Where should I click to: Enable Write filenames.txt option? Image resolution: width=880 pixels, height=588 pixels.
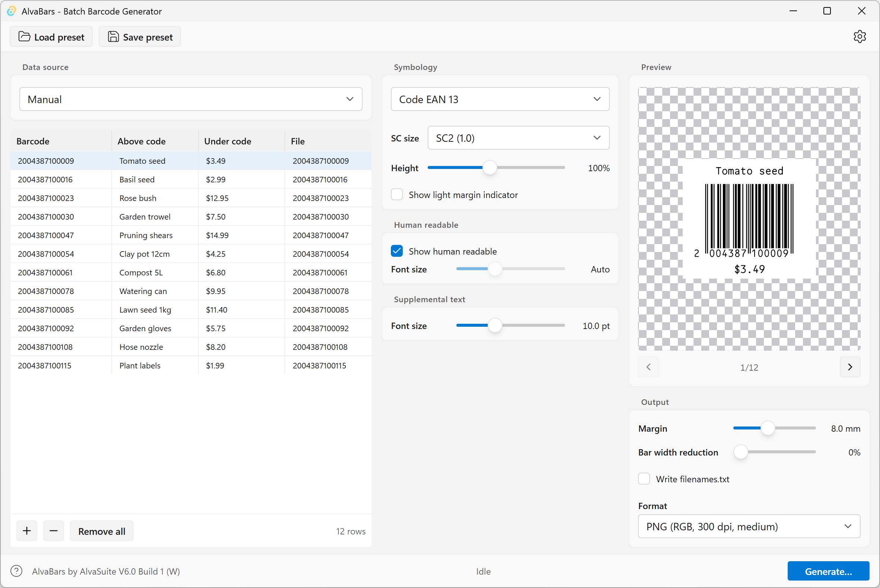(644, 479)
